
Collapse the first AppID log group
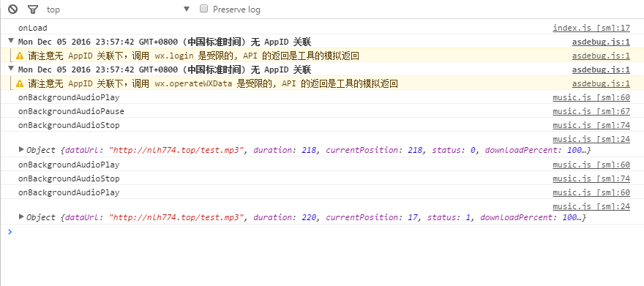coord(11,41)
